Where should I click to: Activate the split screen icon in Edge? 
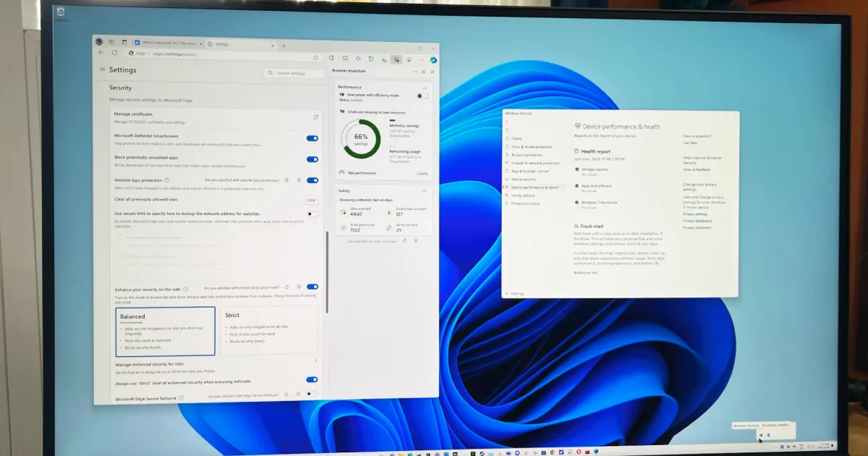tap(345, 59)
